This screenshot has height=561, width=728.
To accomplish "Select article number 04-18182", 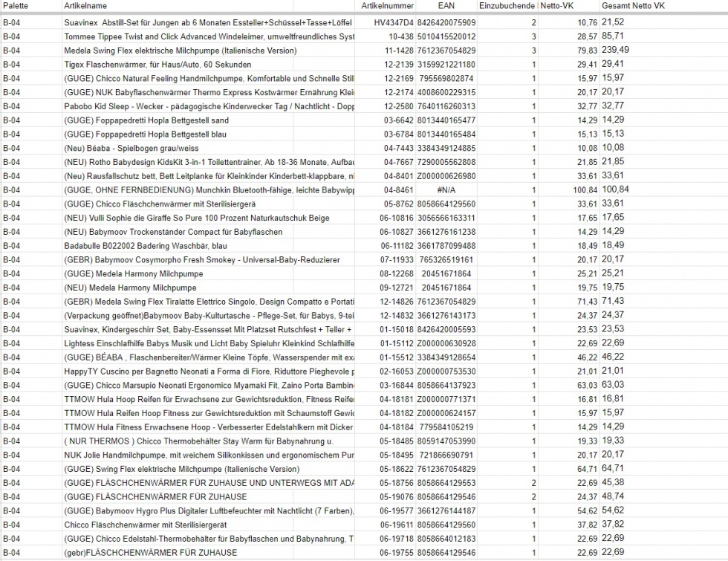I will pos(397,413).
